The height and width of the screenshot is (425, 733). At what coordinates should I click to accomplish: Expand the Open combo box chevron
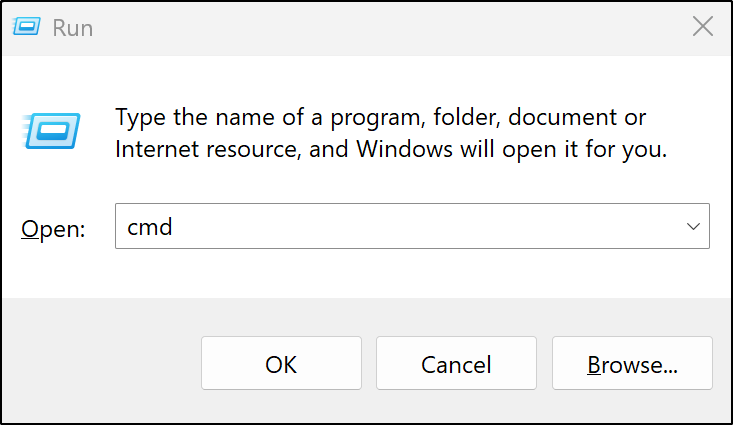(693, 227)
